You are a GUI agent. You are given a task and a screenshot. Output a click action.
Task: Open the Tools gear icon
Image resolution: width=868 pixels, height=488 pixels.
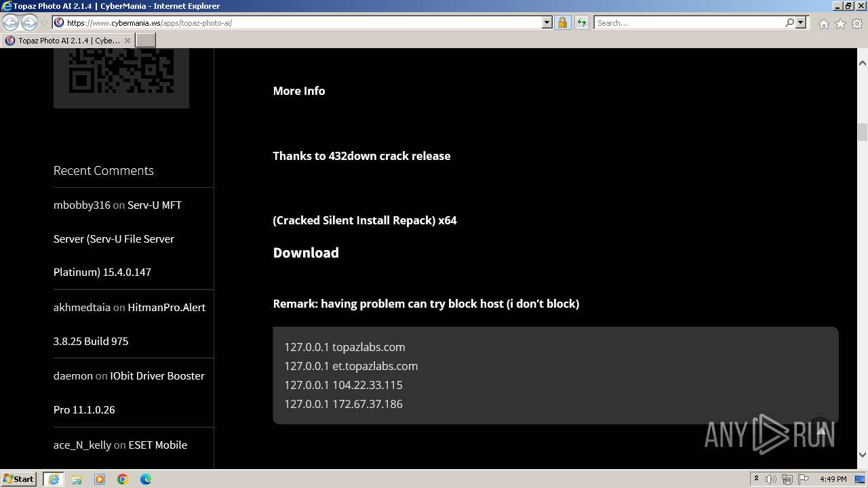click(x=857, y=24)
